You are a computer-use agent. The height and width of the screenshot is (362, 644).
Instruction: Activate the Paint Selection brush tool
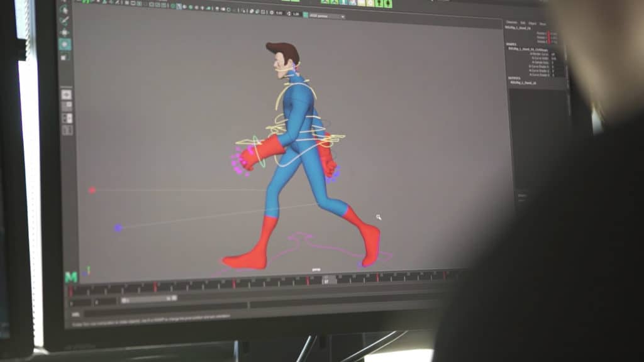point(65,21)
